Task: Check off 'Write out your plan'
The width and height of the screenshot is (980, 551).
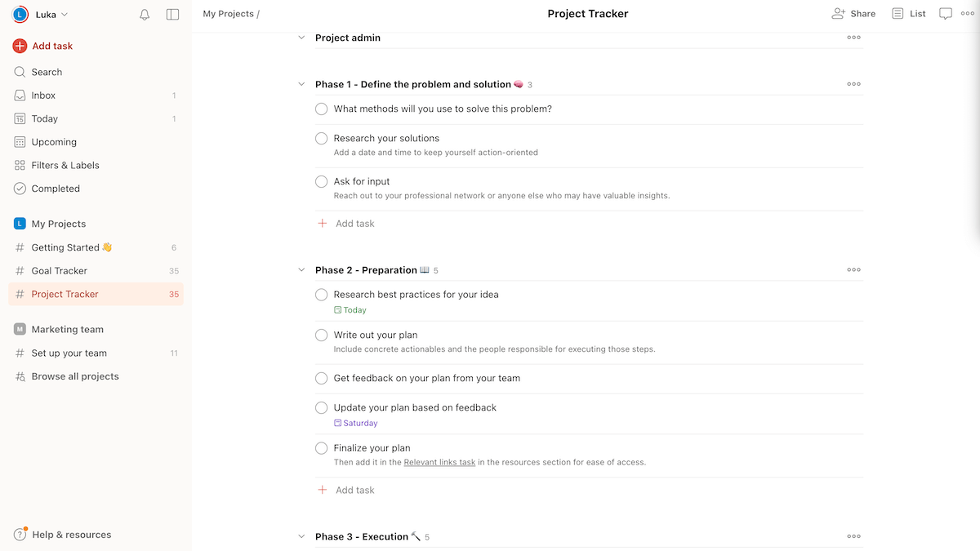Action: point(321,335)
